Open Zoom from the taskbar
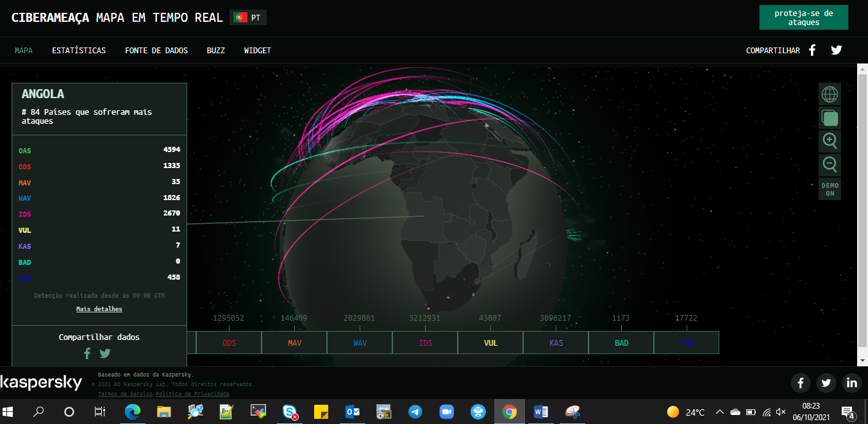Image resolution: width=868 pixels, height=424 pixels. tap(447, 412)
